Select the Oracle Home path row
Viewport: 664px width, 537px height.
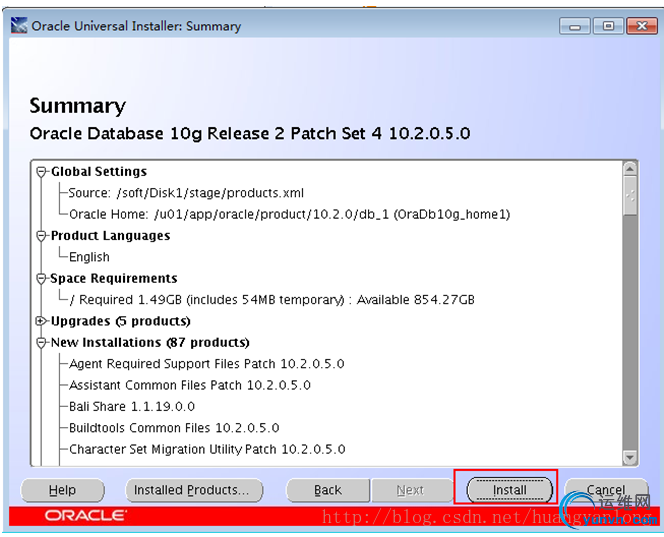point(289,214)
